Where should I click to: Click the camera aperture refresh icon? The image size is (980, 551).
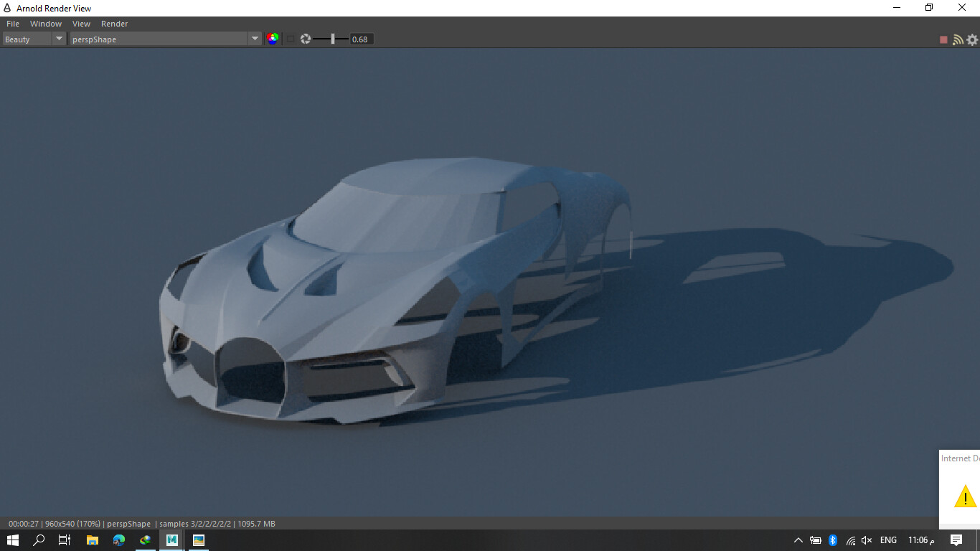[x=306, y=39]
